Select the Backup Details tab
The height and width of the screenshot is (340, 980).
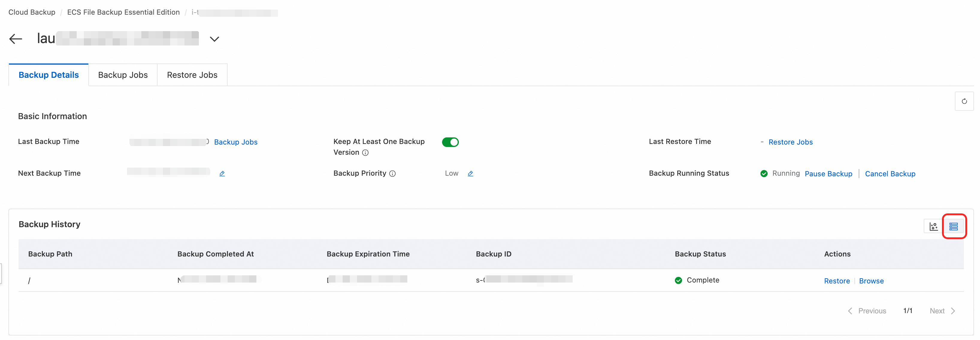(49, 75)
